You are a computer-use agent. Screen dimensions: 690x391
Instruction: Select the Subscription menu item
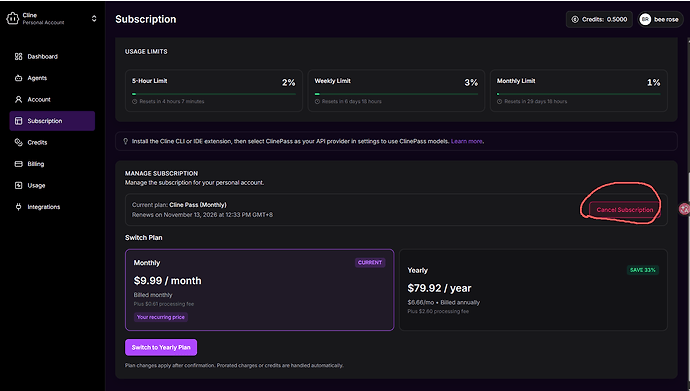52,121
